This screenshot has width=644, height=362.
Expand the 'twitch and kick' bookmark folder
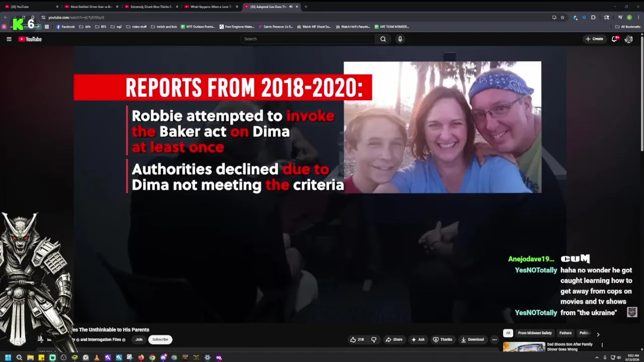164,27
